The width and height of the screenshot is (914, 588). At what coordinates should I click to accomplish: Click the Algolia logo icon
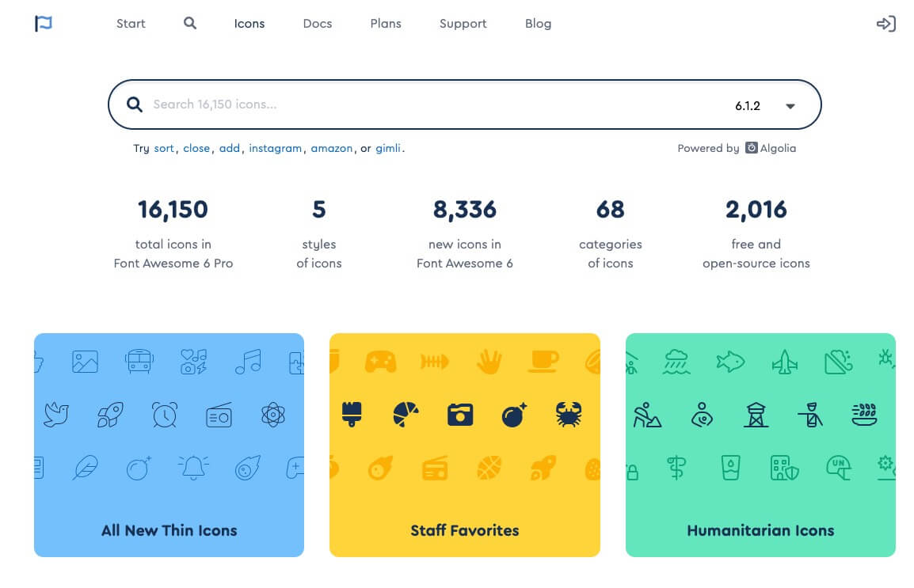point(752,148)
